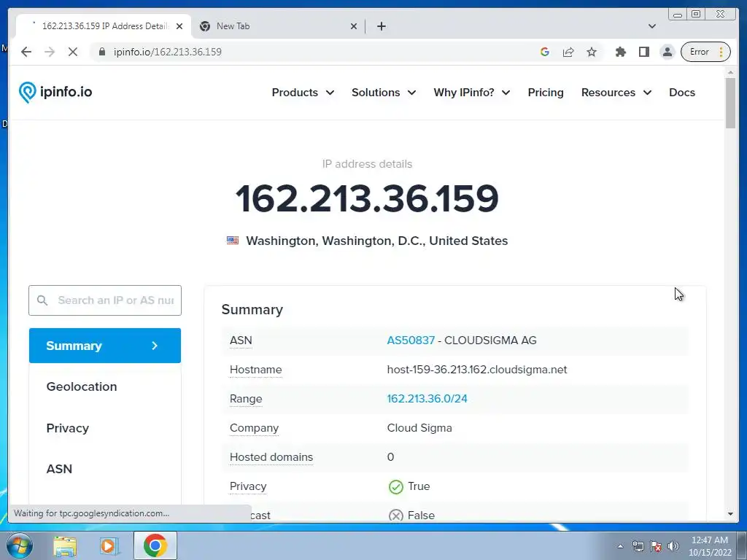Close the 162.213.36.159 IP Address Details tab
Viewport: 747px width, 560px height.
[x=179, y=26]
